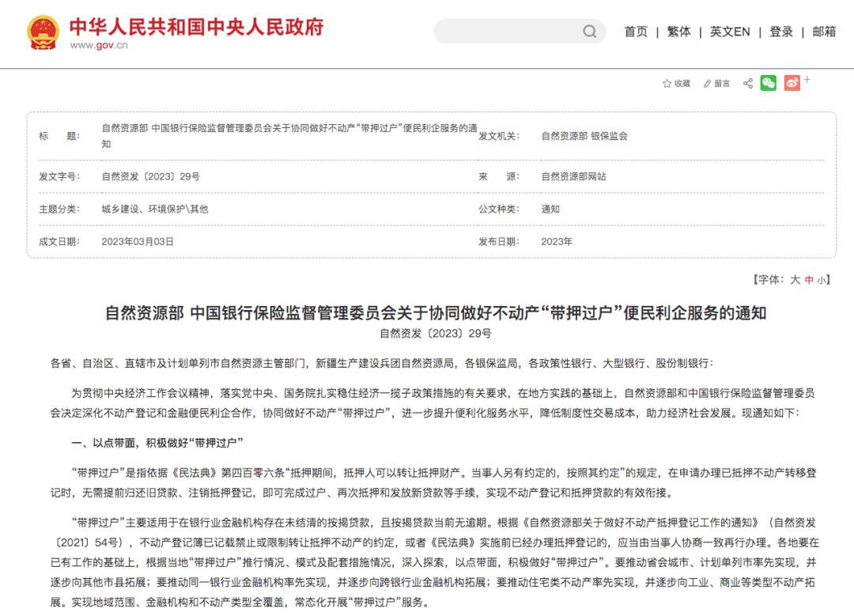Image resolution: width=854 pixels, height=616 pixels.
Task: Click the 来源 label
Action: [x=499, y=176]
